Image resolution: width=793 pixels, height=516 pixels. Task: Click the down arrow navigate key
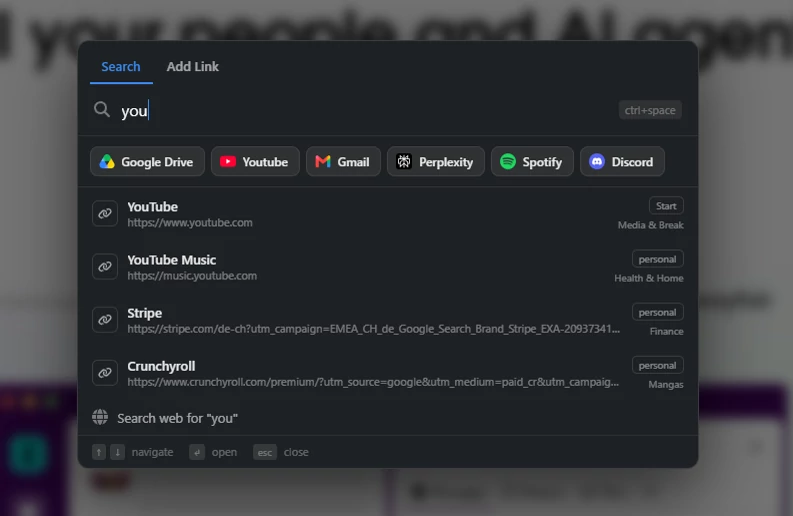coord(117,452)
